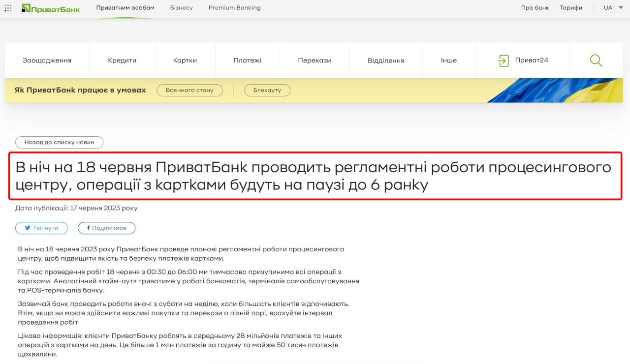Open Premium Banking section
Viewport: 630px width, 364px height.
coord(234,8)
